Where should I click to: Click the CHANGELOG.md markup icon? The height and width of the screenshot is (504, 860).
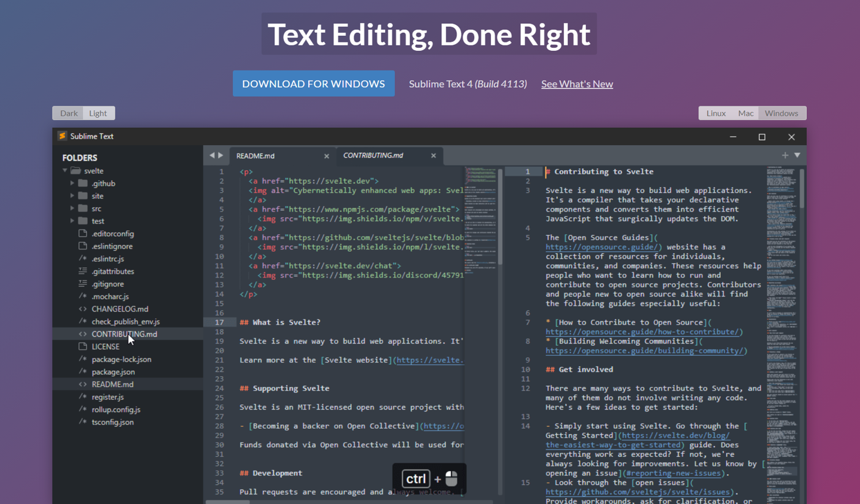[x=83, y=309]
